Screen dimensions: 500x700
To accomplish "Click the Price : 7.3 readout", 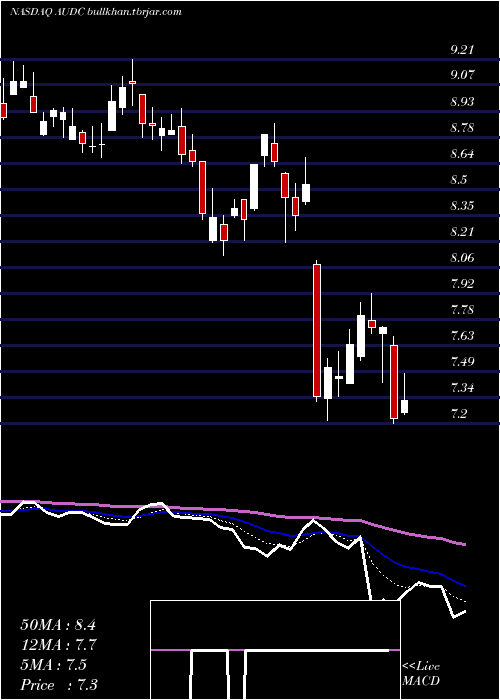I will [59, 685].
